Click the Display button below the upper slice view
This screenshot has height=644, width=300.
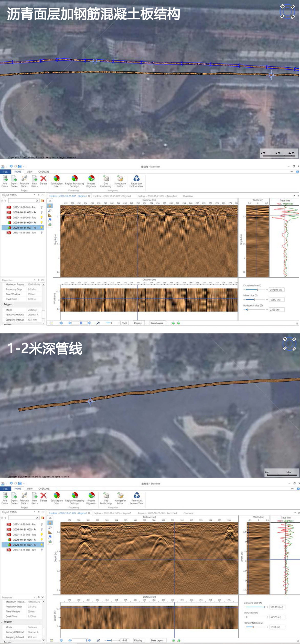click(138, 323)
